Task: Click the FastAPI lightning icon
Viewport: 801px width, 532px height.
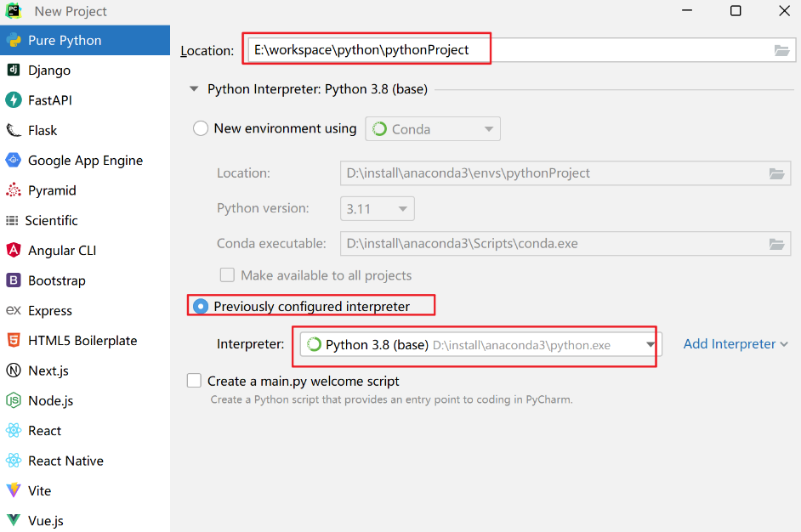Action: click(14, 100)
